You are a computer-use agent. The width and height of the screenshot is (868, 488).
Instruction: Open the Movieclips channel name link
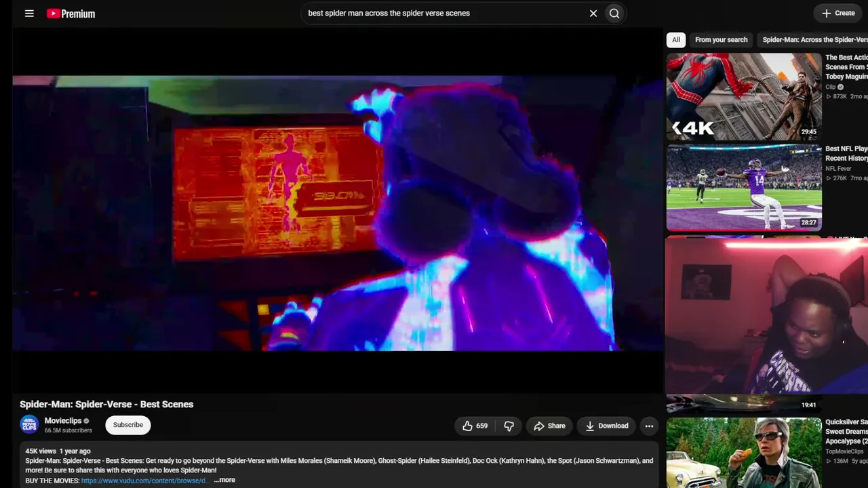(x=63, y=421)
